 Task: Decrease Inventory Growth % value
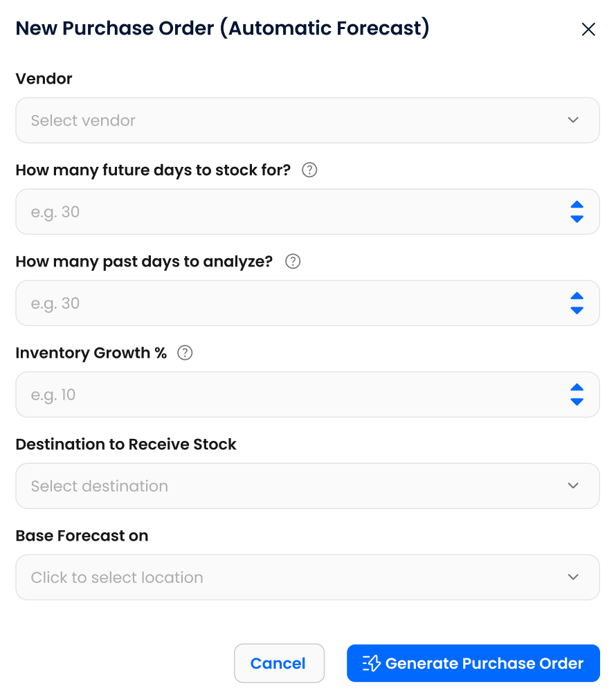[x=577, y=401]
